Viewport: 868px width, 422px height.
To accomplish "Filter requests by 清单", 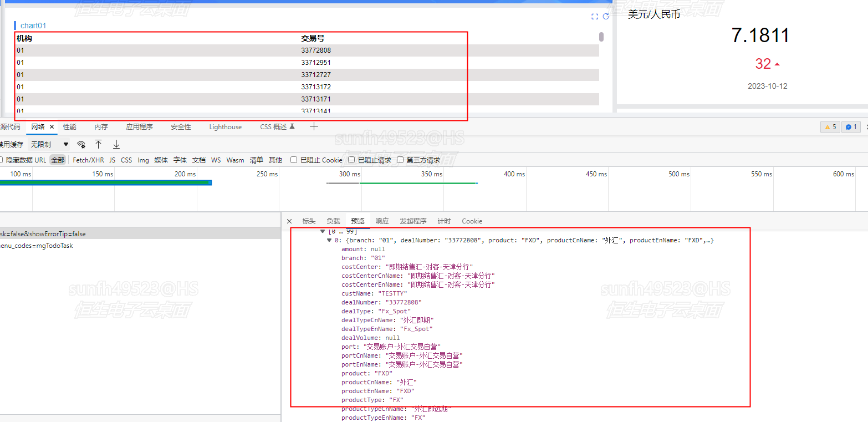I will (x=257, y=160).
